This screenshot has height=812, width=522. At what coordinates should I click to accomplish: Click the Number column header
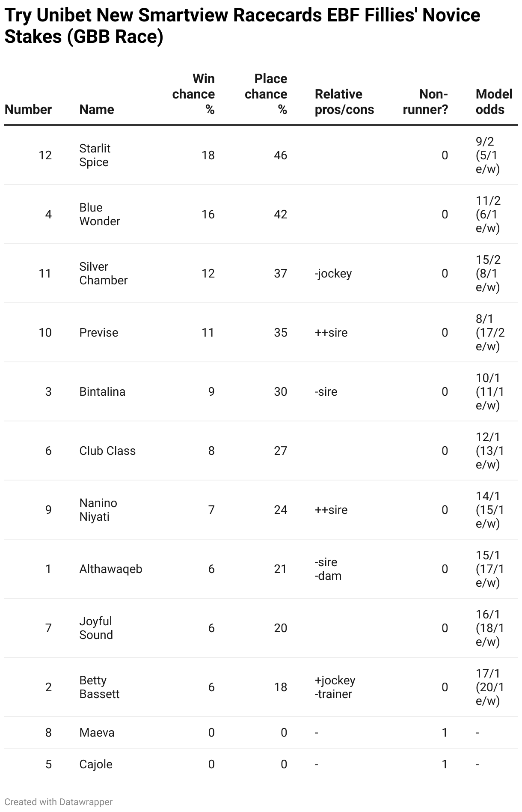28,109
